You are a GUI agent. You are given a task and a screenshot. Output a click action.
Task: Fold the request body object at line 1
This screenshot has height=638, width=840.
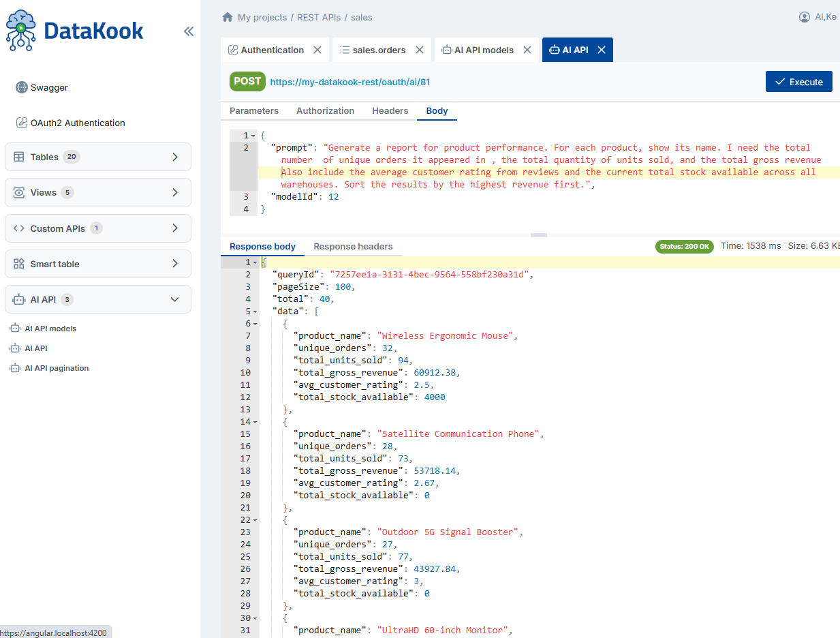254,136
